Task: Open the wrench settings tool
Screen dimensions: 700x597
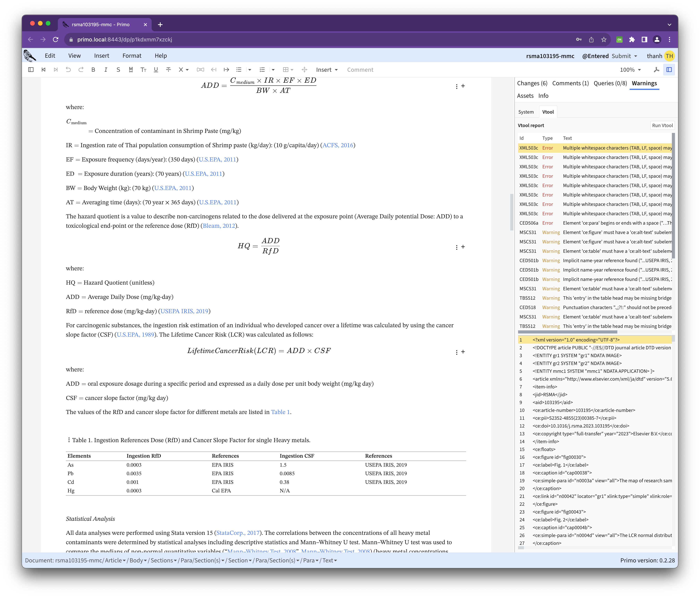Action: point(656,70)
